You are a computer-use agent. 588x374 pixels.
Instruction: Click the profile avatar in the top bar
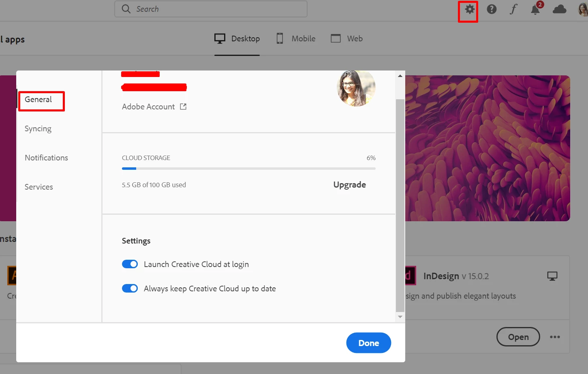583,9
